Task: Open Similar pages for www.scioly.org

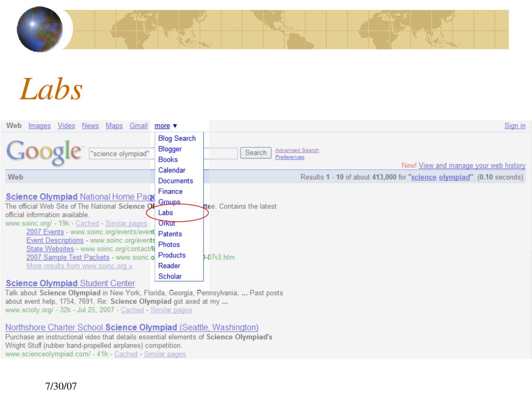Action: (171, 310)
